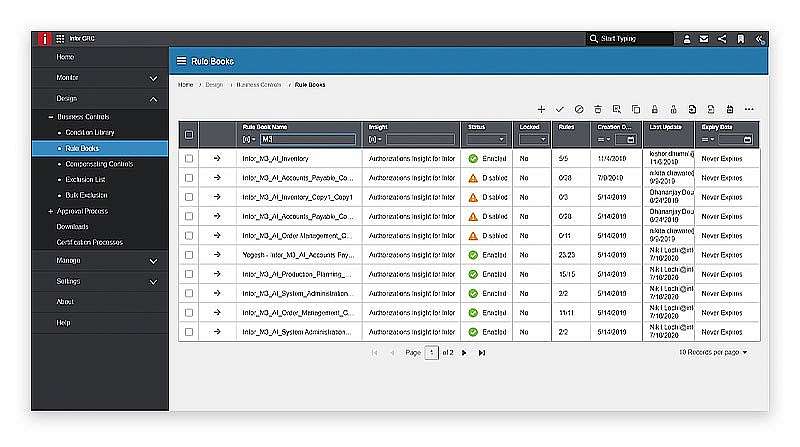The image size is (800, 447).
Task: Click the enable checkmark toolbar icon
Action: (560, 109)
